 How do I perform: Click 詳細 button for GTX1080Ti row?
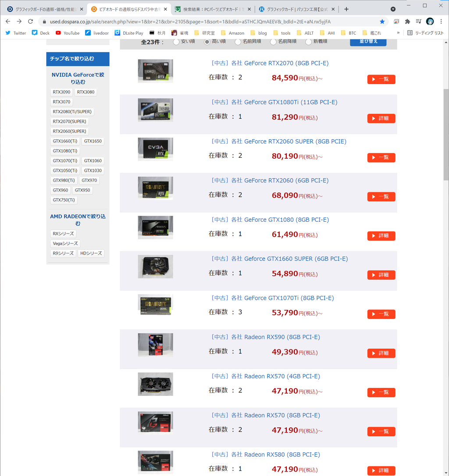point(381,118)
